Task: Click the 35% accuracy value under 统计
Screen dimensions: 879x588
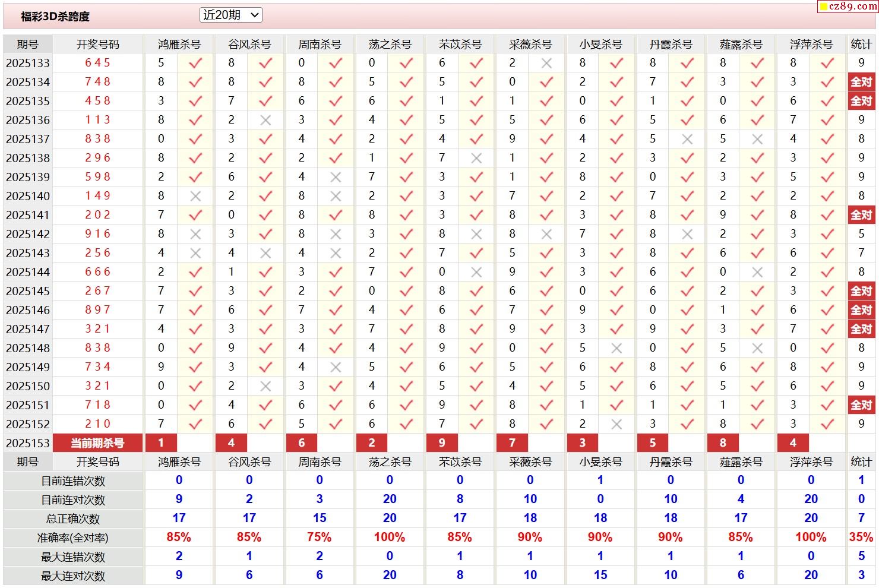Action: click(861, 538)
